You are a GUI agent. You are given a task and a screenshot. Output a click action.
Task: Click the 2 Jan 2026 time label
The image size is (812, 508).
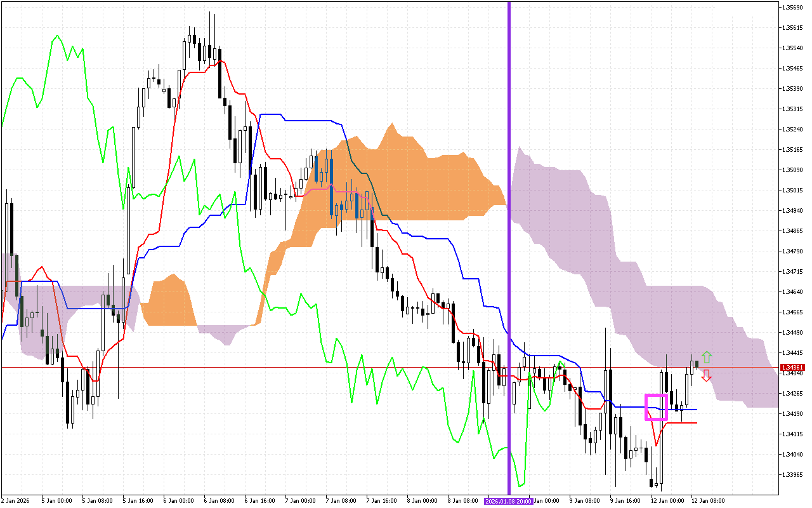coord(16,501)
